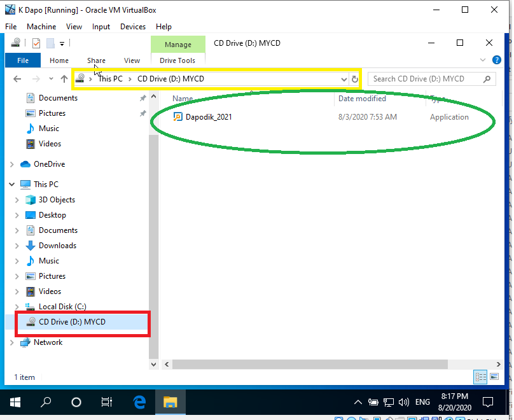514x420 pixels.
Task: Expand the 3D Objects node
Action: click(17, 200)
